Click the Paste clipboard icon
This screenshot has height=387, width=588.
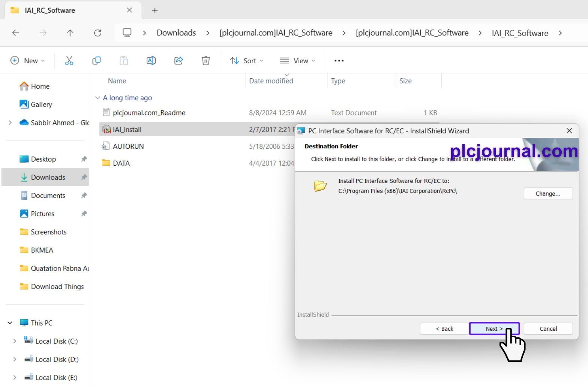pyautogui.click(x=124, y=61)
